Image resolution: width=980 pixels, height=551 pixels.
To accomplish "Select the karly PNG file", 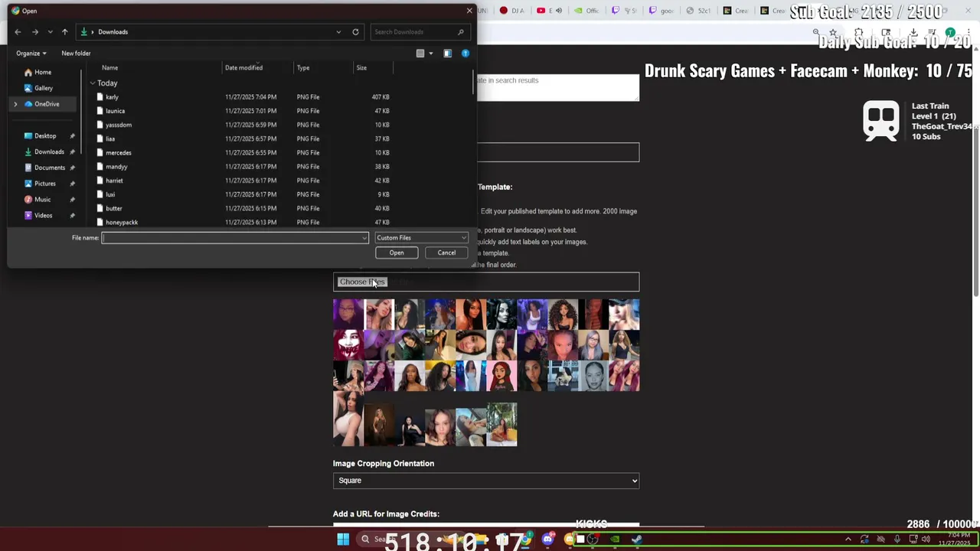I will pos(243,97).
